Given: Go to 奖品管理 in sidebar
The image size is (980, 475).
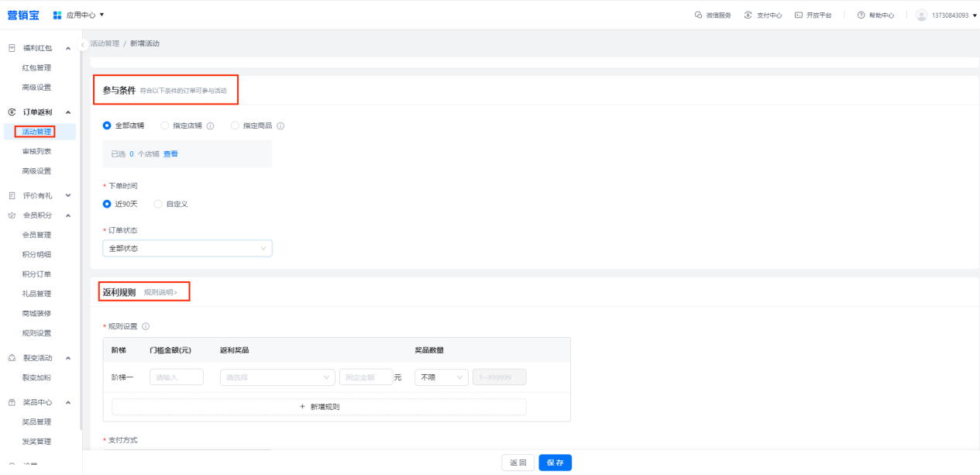Looking at the screenshot, I should (x=37, y=422).
